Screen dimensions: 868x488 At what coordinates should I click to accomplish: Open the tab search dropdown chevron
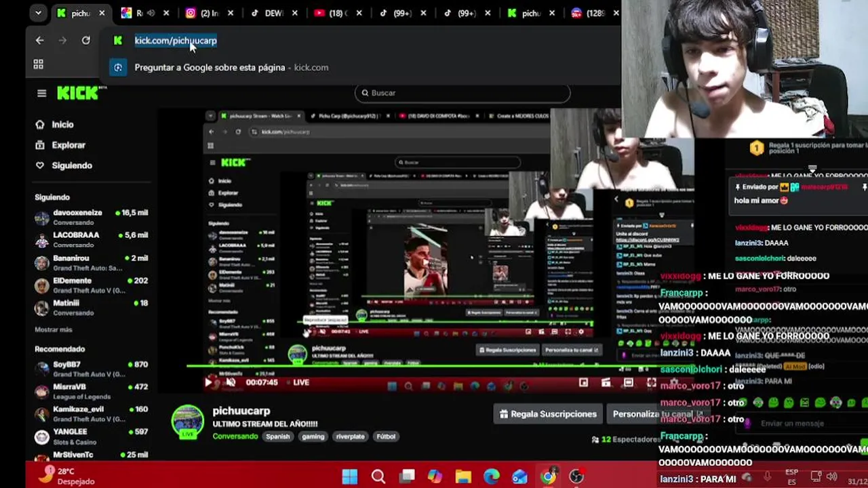38,13
